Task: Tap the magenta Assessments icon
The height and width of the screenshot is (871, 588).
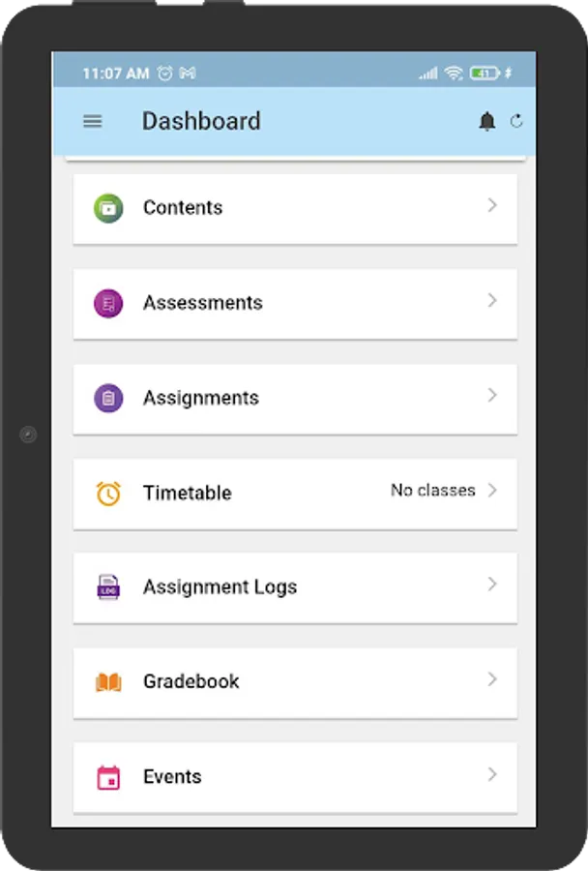Action: 108,303
